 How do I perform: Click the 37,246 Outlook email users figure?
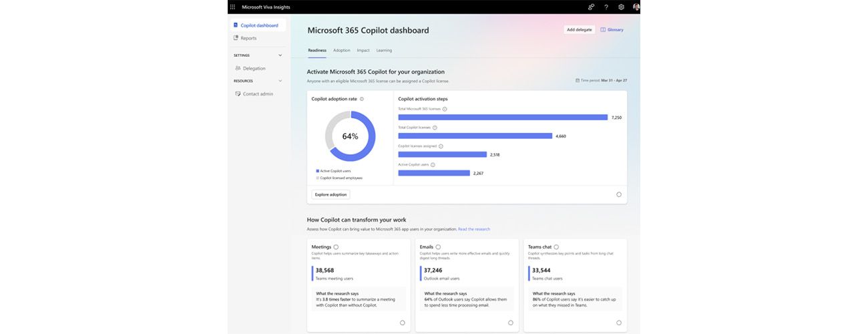[433, 271]
